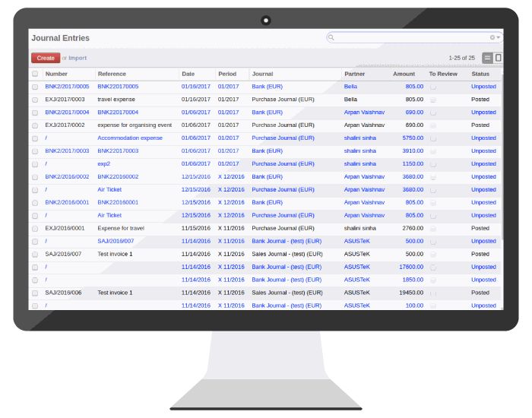The height and width of the screenshot is (418, 532).
Task: Select 'expense for organising event' reference
Action: 135,125
